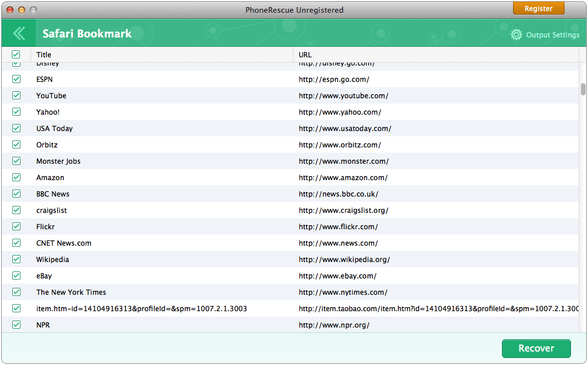The image size is (588, 365).
Task: Select the NPR title text
Action: 43,325
